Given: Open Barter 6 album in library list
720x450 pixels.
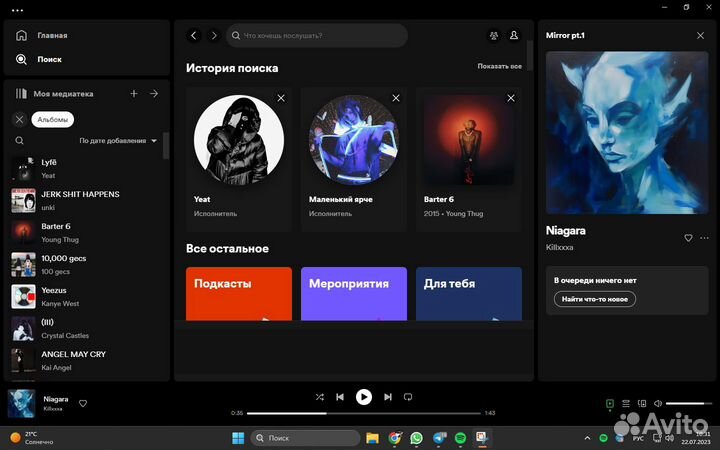Looking at the screenshot, I should [x=85, y=233].
